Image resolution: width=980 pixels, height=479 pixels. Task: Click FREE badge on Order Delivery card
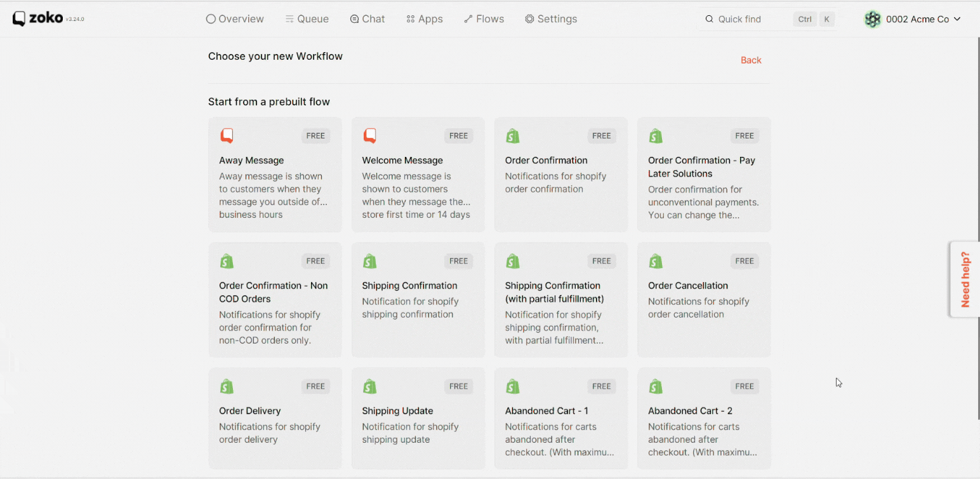pyautogui.click(x=315, y=386)
